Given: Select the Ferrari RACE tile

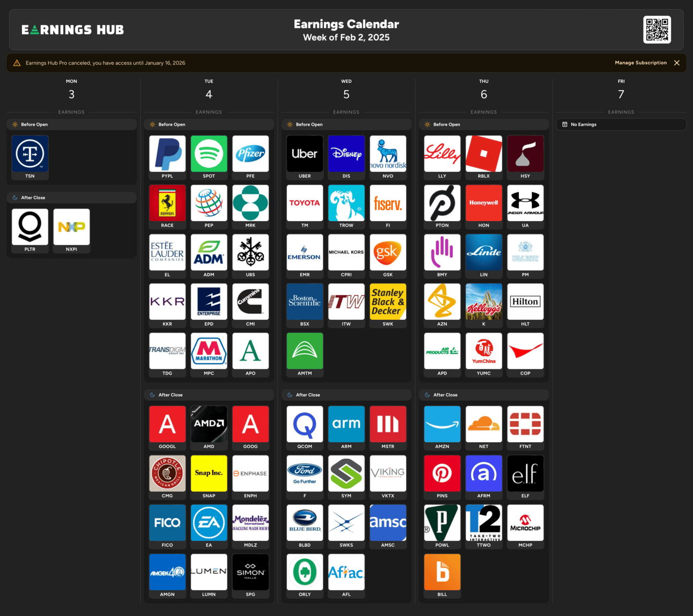Looking at the screenshot, I should [x=167, y=207].
